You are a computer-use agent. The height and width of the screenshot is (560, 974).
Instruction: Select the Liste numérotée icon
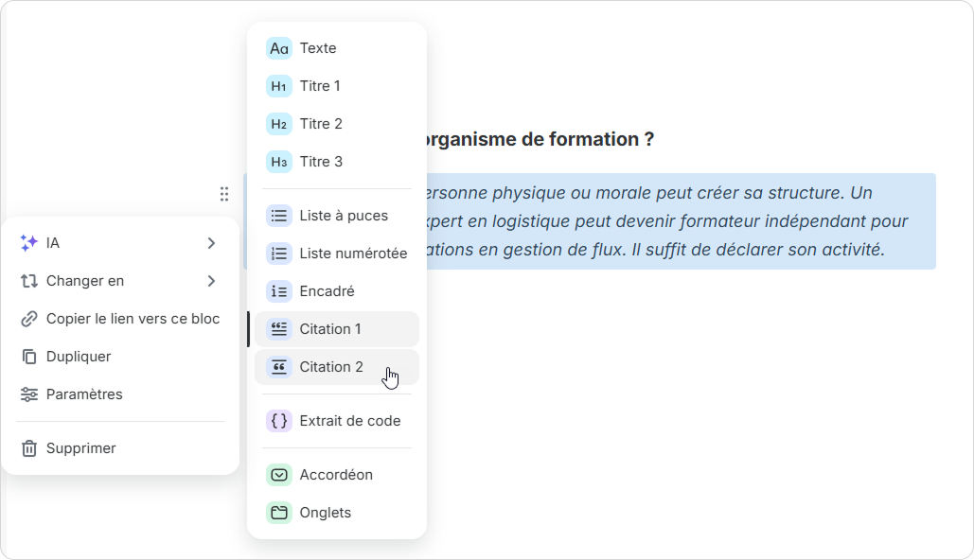278,254
